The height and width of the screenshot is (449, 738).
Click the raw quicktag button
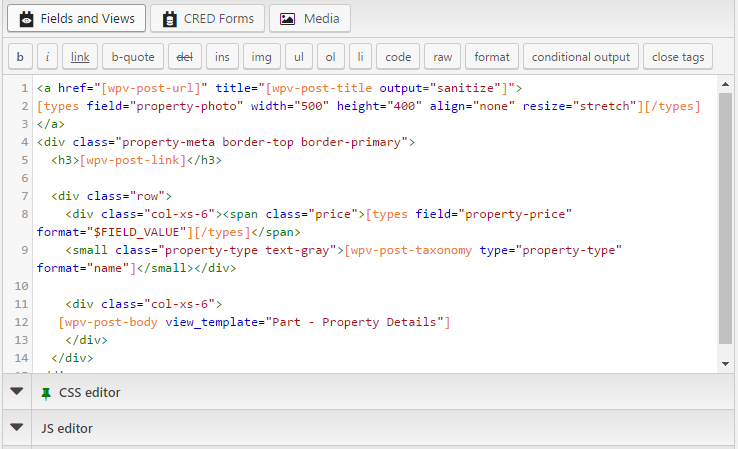coord(442,57)
